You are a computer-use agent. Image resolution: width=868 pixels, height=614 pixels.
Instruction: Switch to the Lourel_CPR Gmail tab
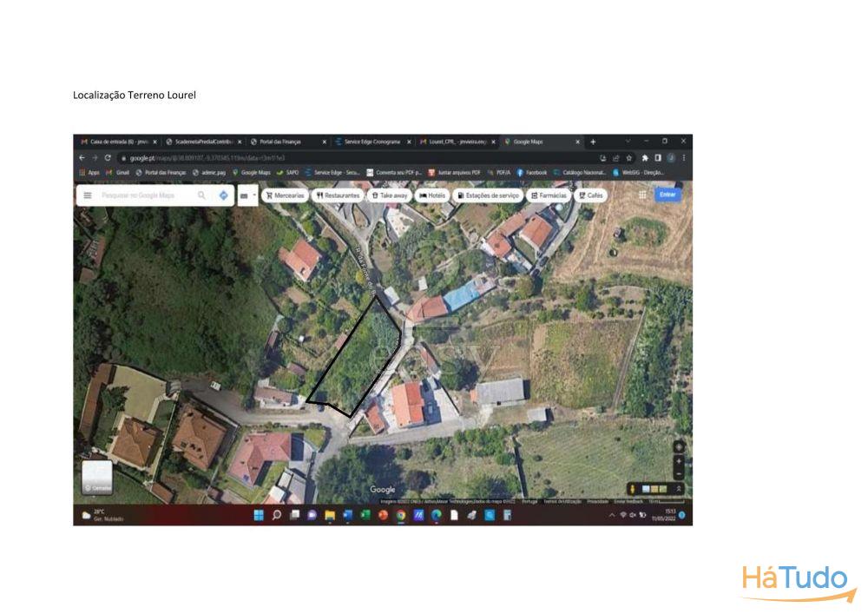pyautogui.click(x=457, y=142)
